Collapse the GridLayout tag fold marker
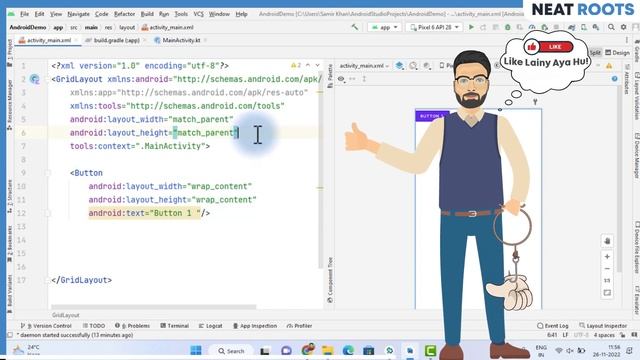 click(x=48, y=79)
